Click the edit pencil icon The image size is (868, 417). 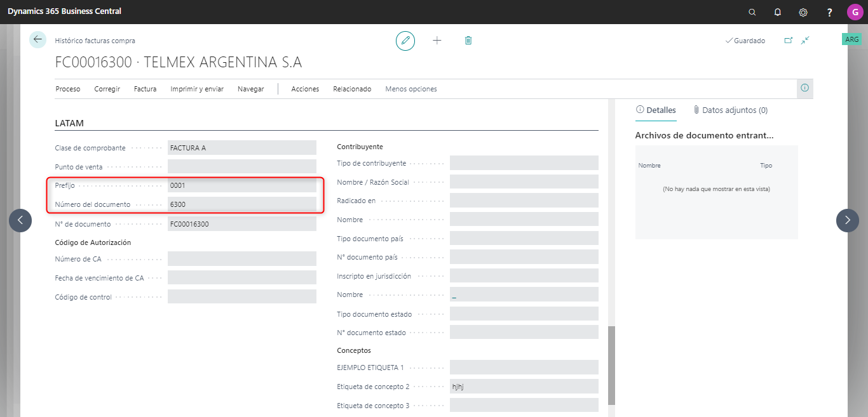pos(405,41)
